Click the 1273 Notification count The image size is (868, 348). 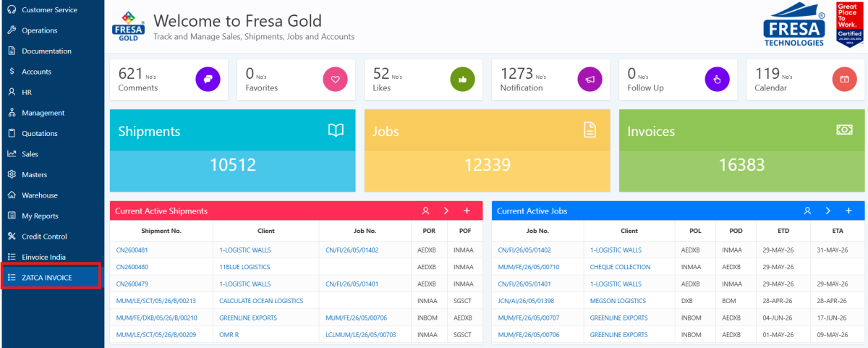pyautogui.click(x=516, y=73)
